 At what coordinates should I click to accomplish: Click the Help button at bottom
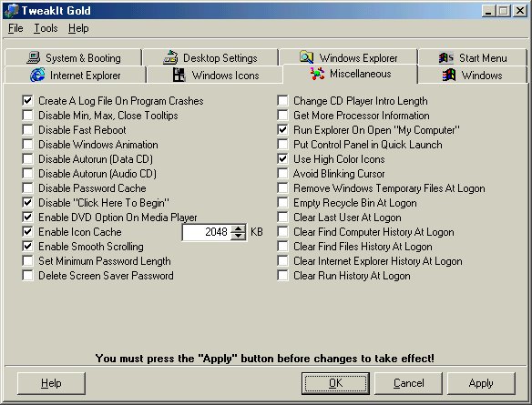click(x=51, y=383)
